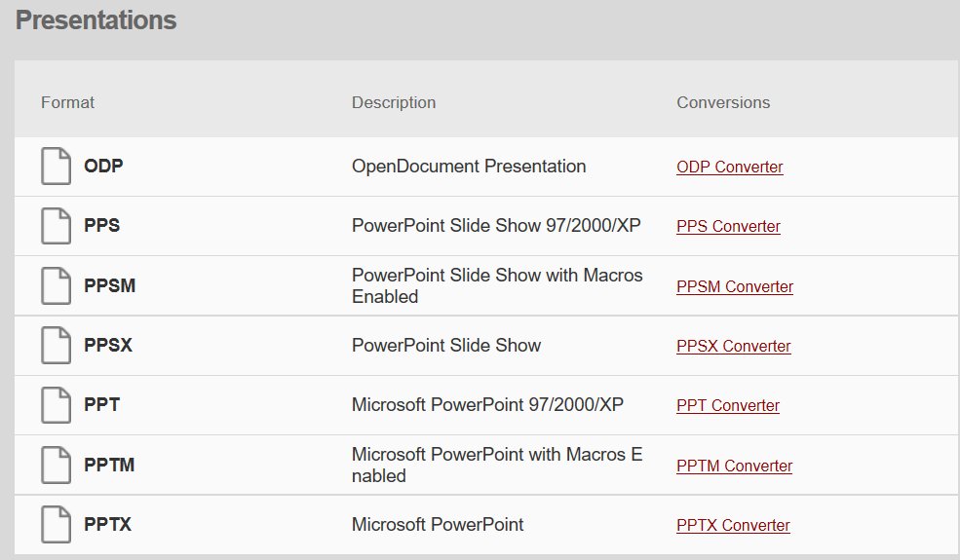Select the file icon in the PPTX row

point(56,525)
